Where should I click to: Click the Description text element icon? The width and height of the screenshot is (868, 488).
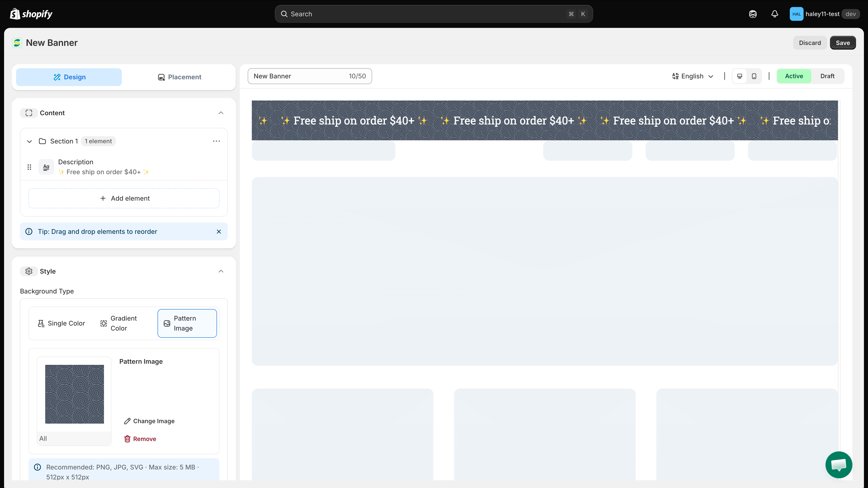(x=46, y=167)
